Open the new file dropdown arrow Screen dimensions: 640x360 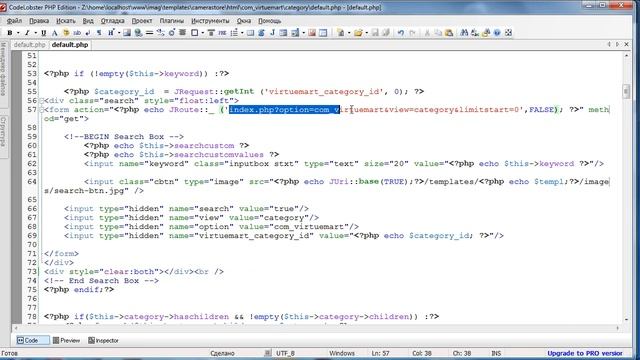(x=349, y=33)
